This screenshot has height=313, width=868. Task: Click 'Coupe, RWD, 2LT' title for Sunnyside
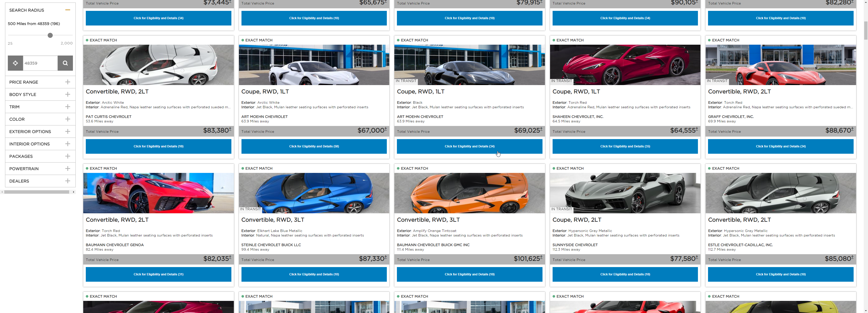pyautogui.click(x=577, y=220)
